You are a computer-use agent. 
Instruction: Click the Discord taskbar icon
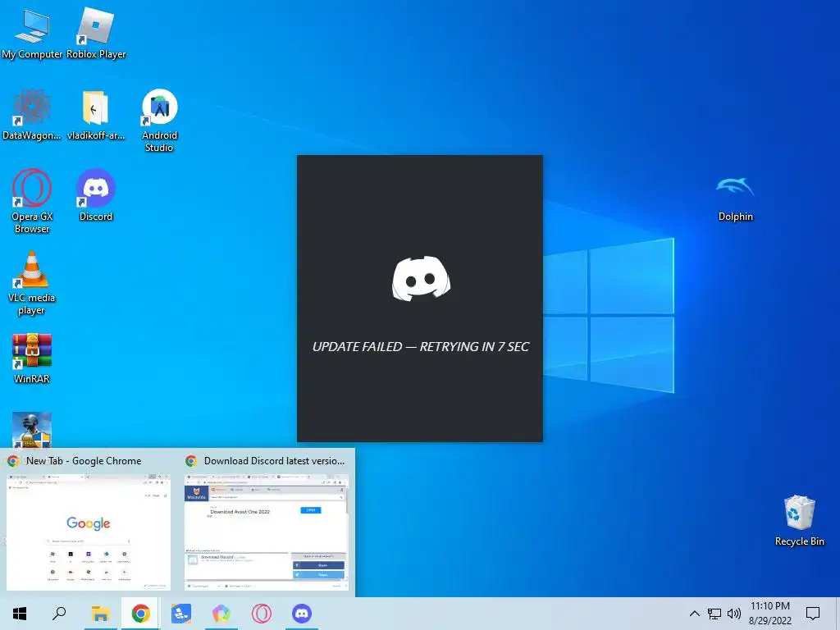coord(302,614)
